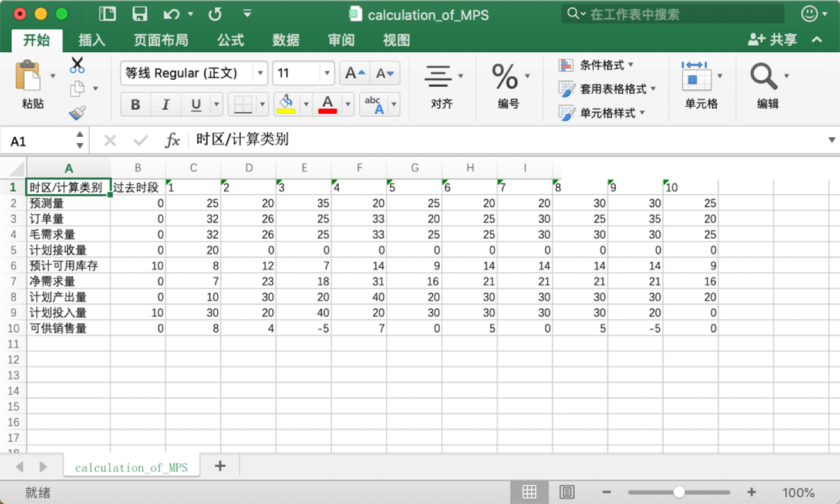Open the font name dropdown
The width and height of the screenshot is (840, 504).
click(x=260, y=73)
